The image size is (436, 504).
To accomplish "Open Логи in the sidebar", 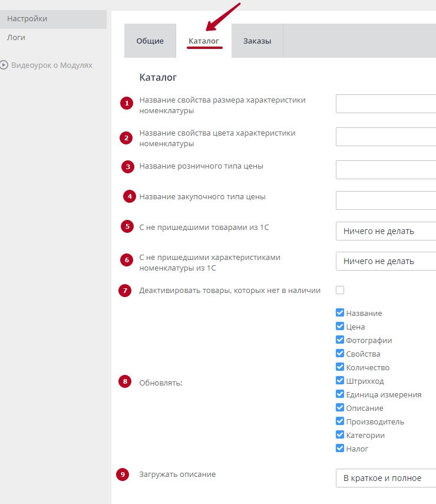I will pos(16,38).
